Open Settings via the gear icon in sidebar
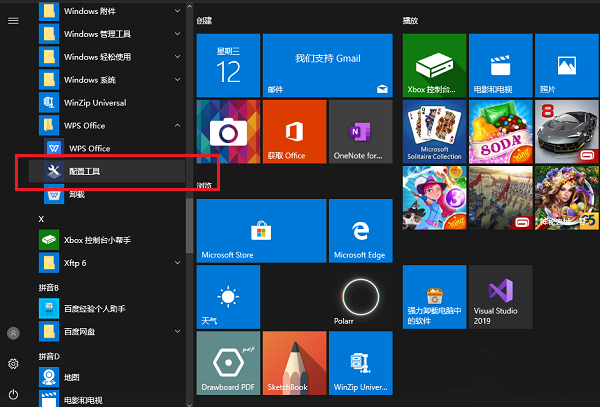The height and width of the screenshot is (407, 600). (x=13, y=363)
